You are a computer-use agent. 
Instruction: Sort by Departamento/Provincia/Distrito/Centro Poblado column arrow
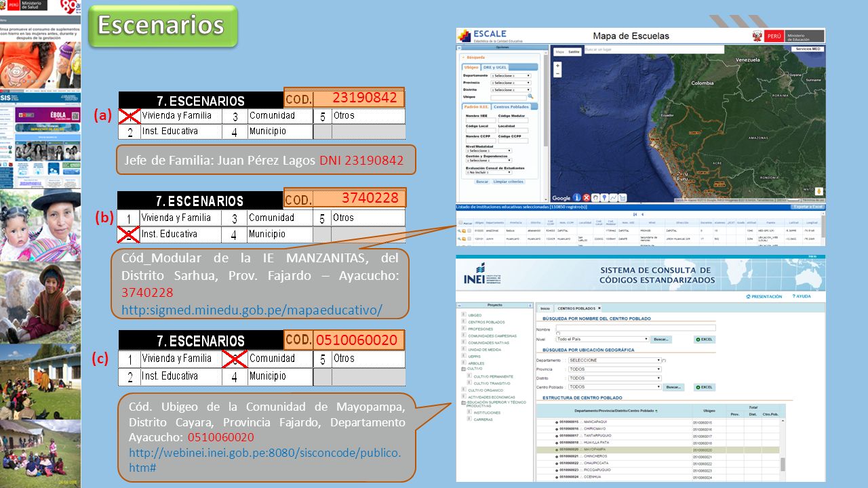click(x=656, y=411)
